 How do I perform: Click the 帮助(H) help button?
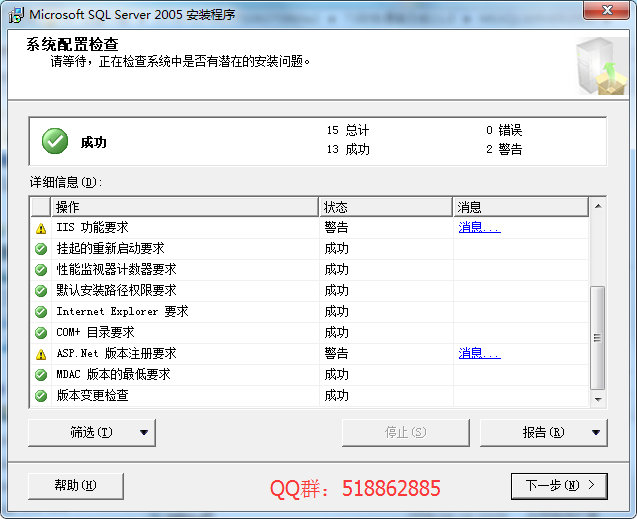76,486
